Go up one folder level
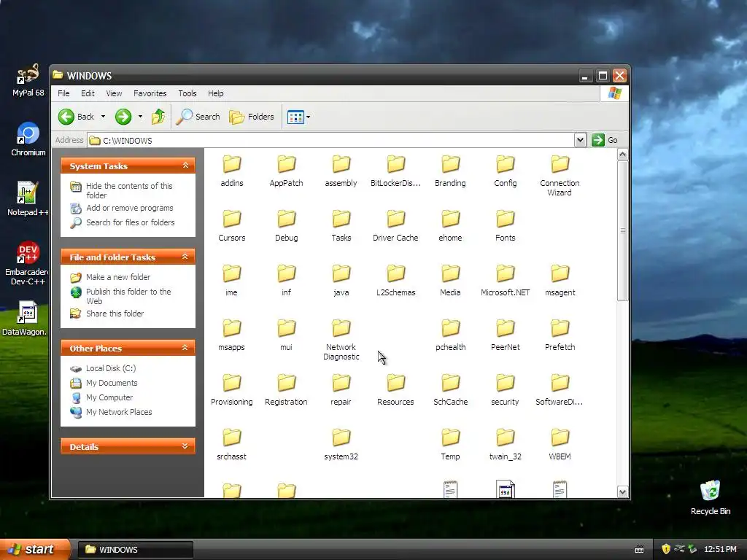This screenshot has width=747, height=560. tap(158, 117)
